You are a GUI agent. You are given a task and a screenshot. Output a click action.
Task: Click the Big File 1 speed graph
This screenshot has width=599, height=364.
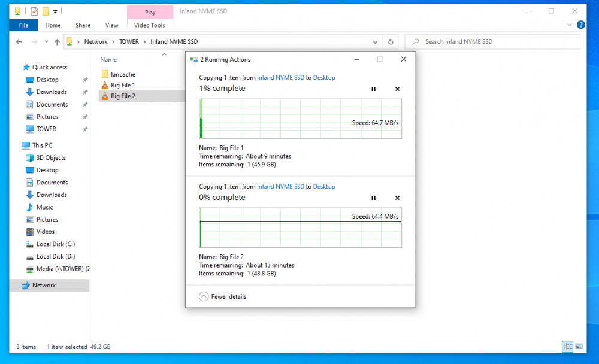[x=300, y=118]
